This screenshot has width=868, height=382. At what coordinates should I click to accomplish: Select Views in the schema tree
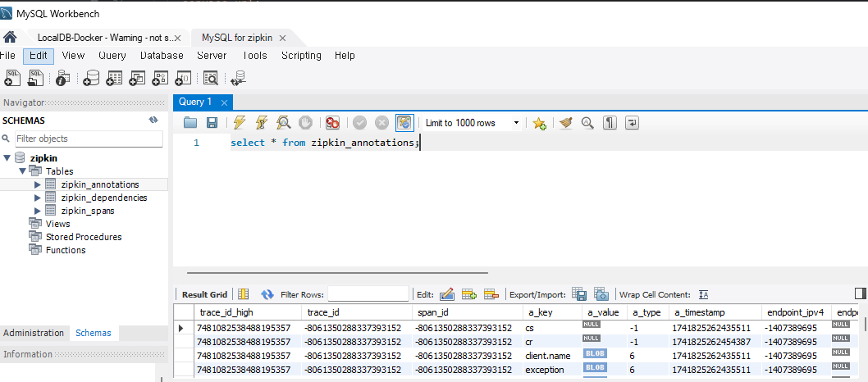pos(57,224)
